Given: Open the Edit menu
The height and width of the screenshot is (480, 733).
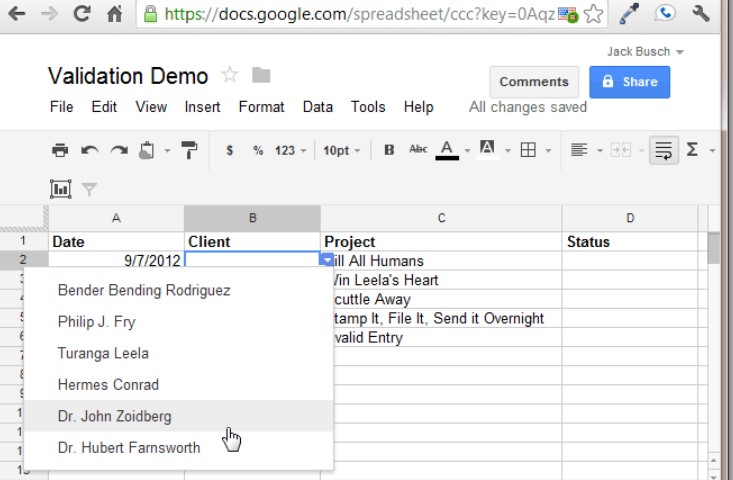Looking at the screenshot, I should (104, 107).
